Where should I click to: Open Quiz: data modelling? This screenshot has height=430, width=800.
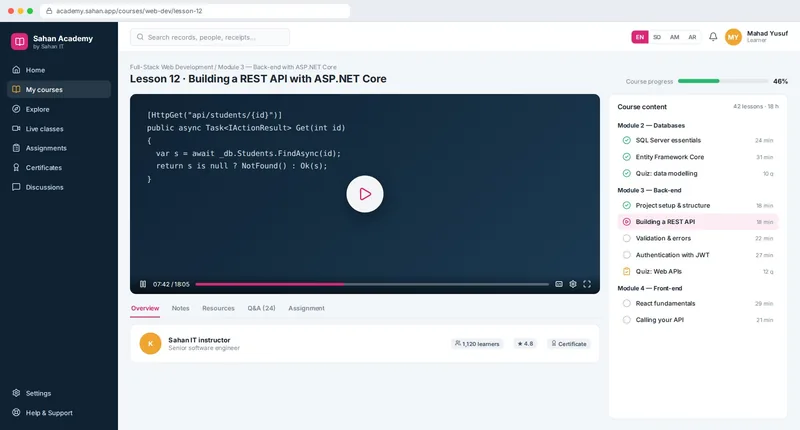[698, 173]
